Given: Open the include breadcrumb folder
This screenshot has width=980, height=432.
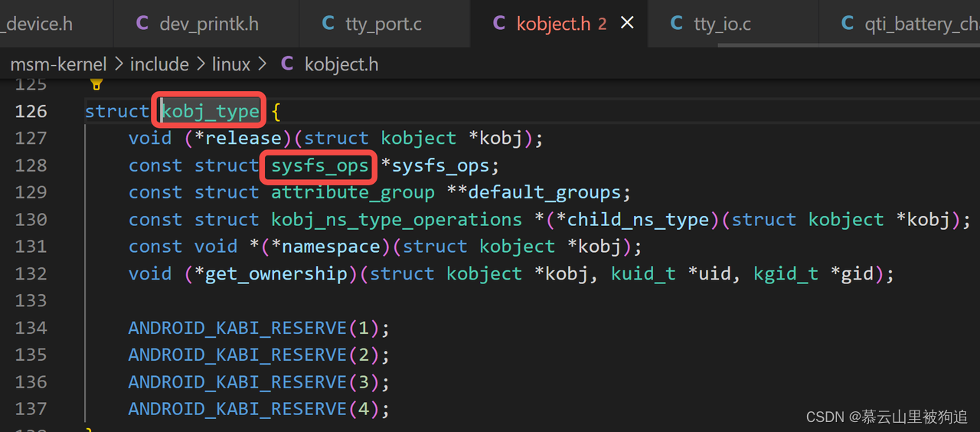Looking at the screenshot, I should [x=159, y=64].
